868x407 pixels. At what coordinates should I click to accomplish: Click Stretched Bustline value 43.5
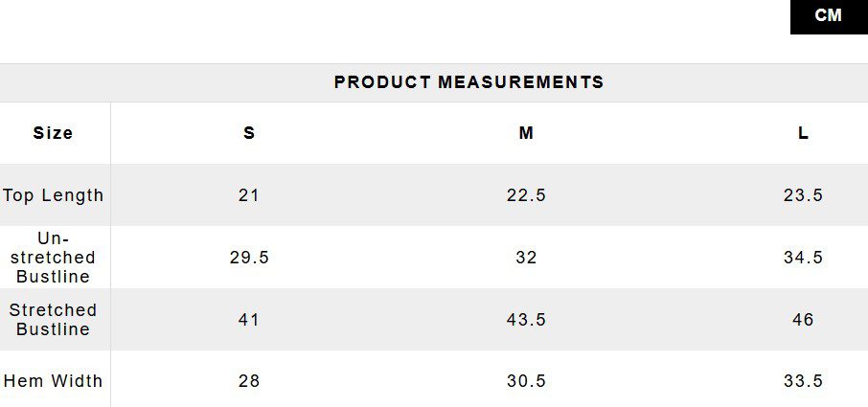point(526,320)
